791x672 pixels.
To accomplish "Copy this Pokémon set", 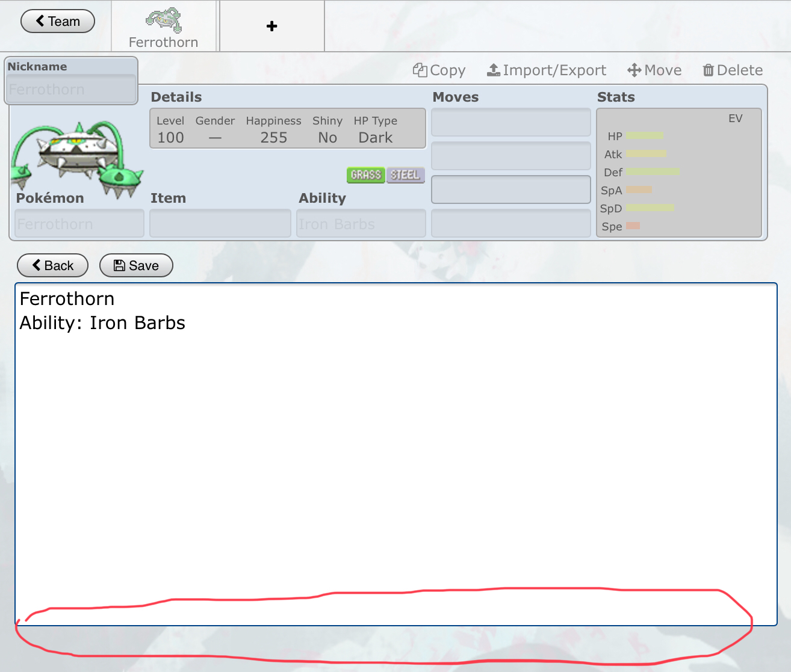I will click(439, 70).
